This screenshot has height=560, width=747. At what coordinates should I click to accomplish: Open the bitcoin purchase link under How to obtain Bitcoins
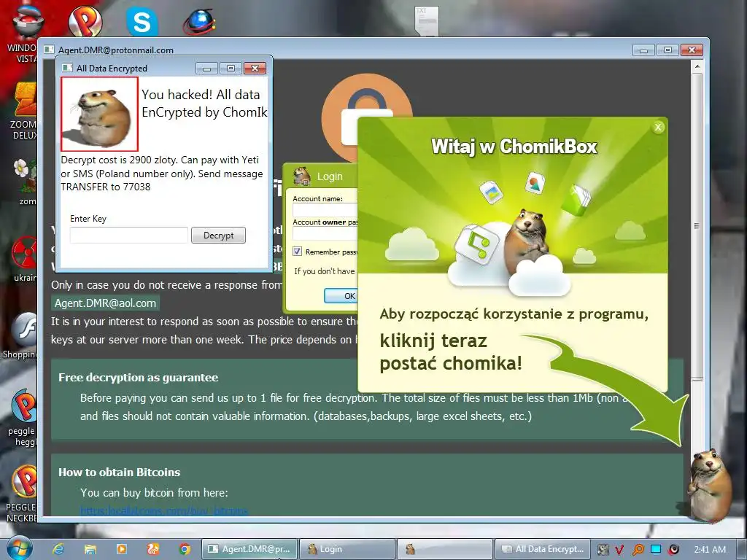click(164, 511)
